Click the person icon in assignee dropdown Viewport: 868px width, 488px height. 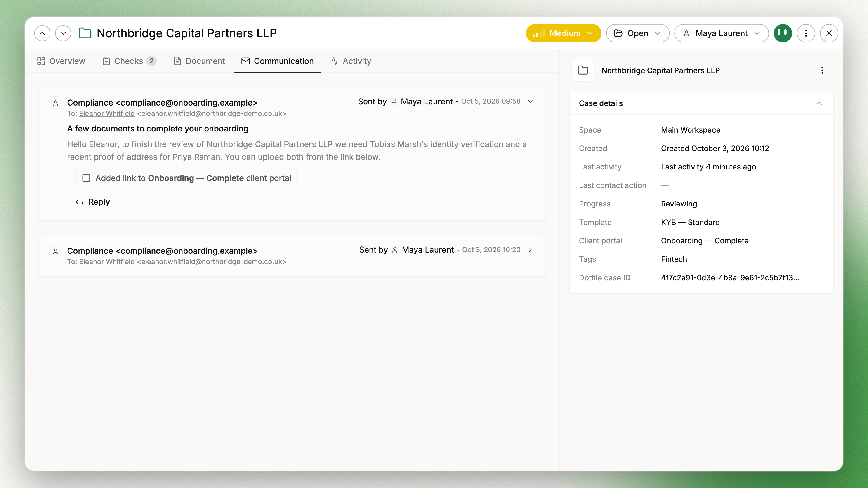(x=686, y=33)
